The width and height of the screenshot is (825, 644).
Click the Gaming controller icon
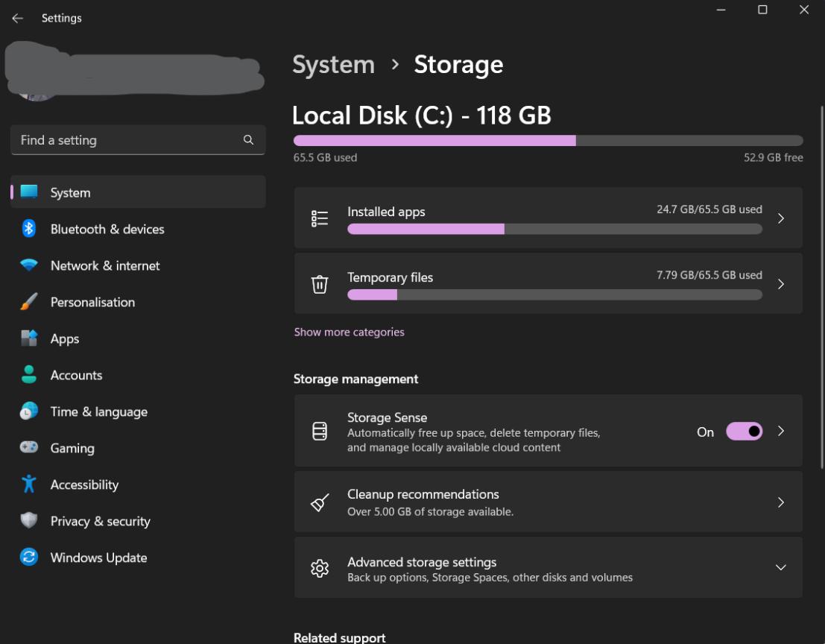(x=28, y=448)
